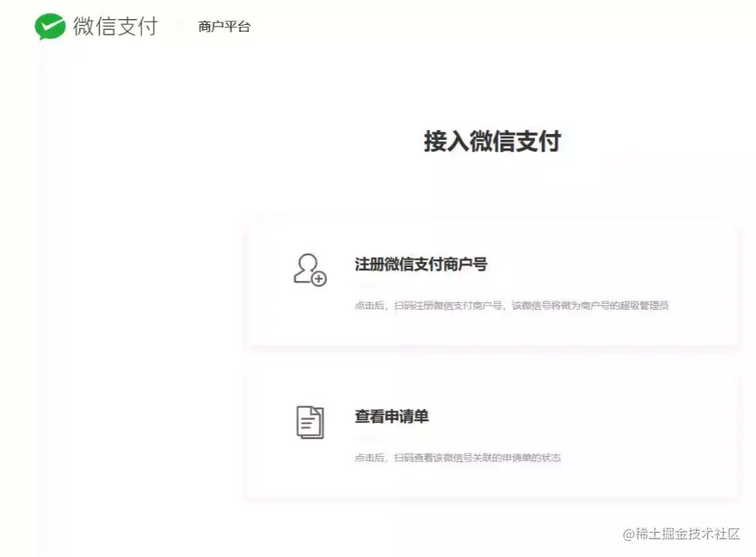Select 注册微信支付商户号 card title
Screen dimensions: 756x557
coord(421,264)
